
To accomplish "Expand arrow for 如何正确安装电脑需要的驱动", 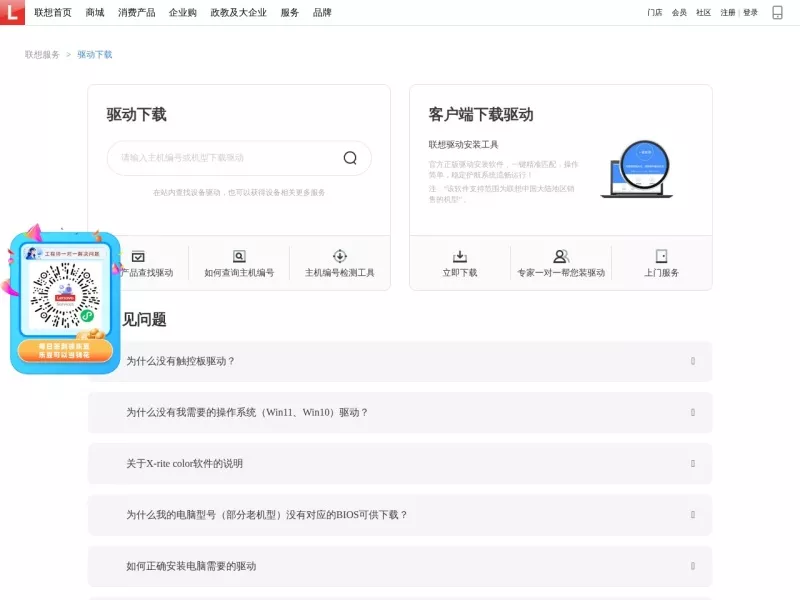I will pos(693,566).
